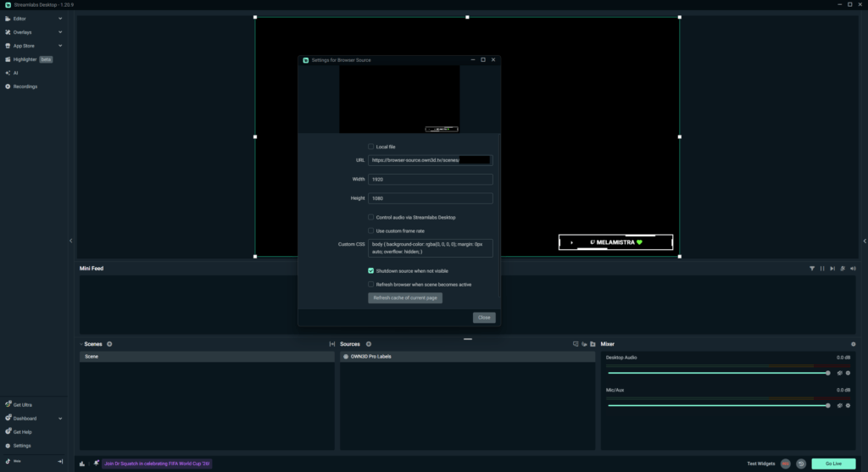Open the AI sidebar item
The image size is (868, 472).
coord(15,73)
